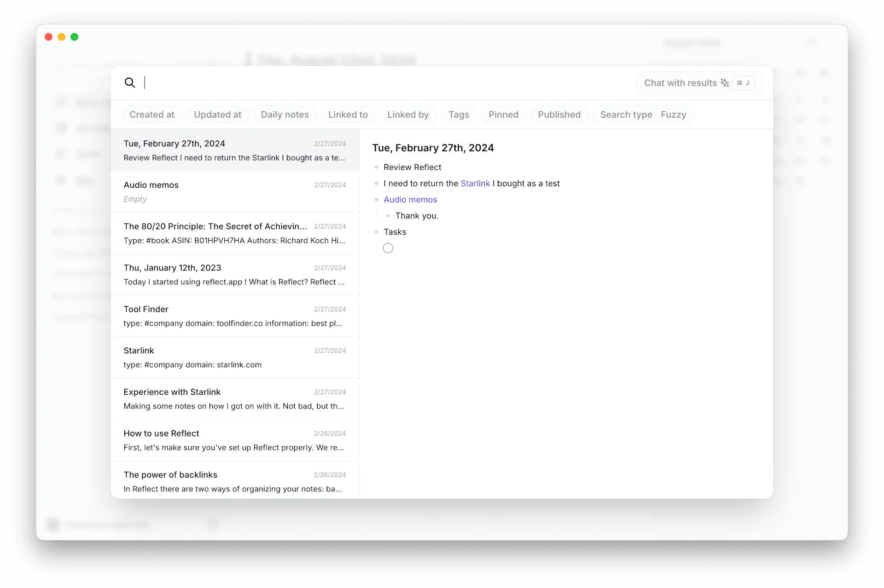The width and height of the screenshot is (884, 588).
Task: Follow the Starlink link in preview
Action: (x=475, y=184)
